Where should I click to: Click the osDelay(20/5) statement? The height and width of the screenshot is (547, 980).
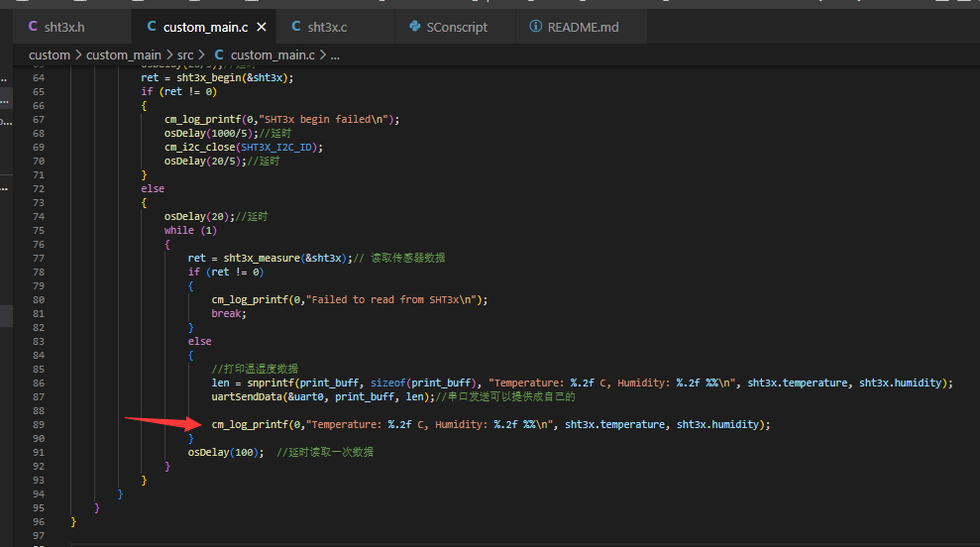point(206,161)
